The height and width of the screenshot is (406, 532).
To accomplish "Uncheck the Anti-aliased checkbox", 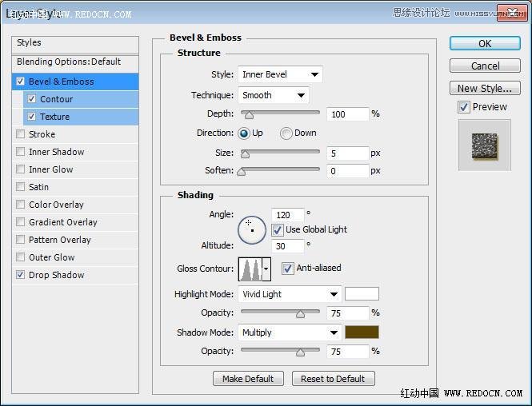I will coord(289,269).
